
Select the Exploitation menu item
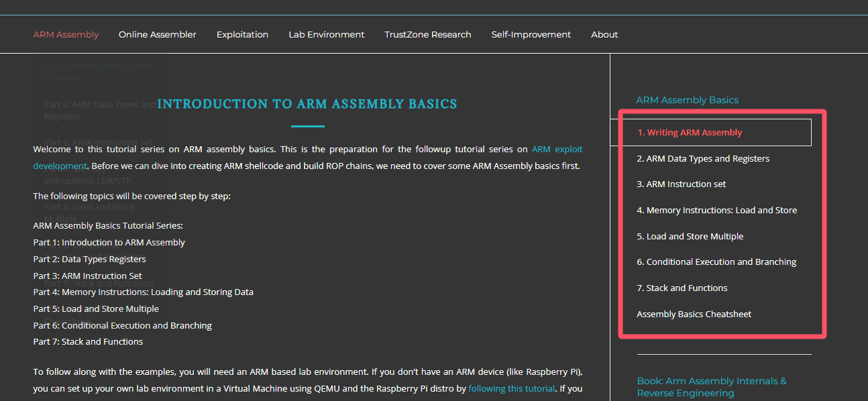pyautogui.click(x=242, y=34)
